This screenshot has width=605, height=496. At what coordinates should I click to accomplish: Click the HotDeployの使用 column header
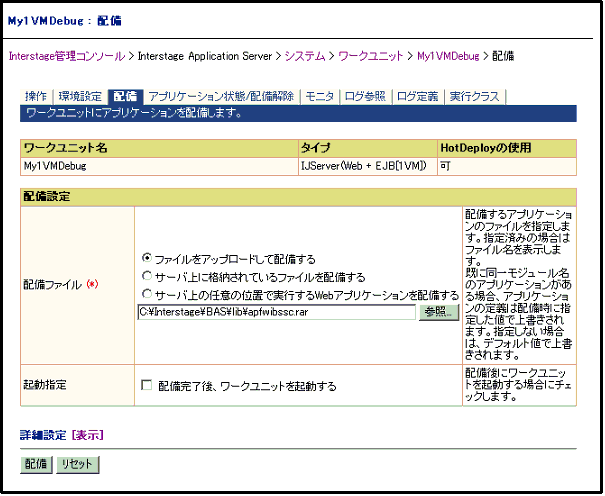click(507, 148)
